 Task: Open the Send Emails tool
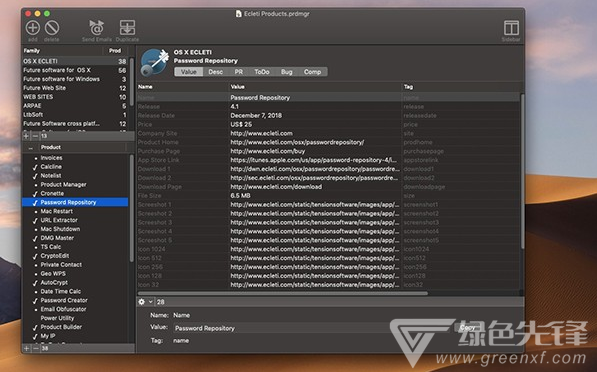(96, 28)
